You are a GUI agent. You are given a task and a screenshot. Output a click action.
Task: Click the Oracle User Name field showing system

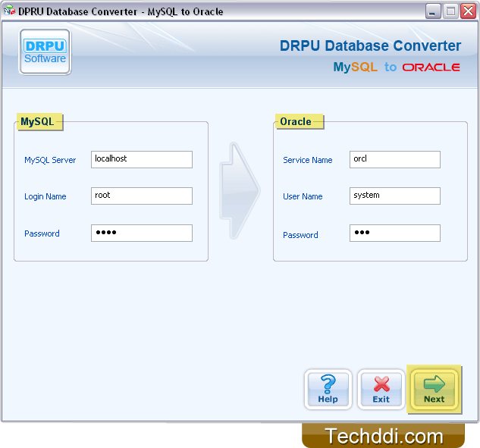click(395, 196)
